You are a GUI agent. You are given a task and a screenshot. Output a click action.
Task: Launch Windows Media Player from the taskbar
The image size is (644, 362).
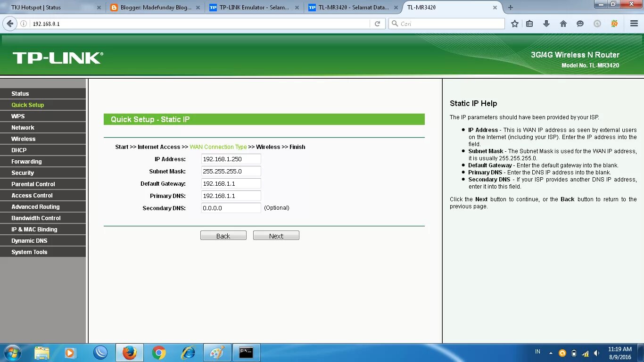coord(70,353)
